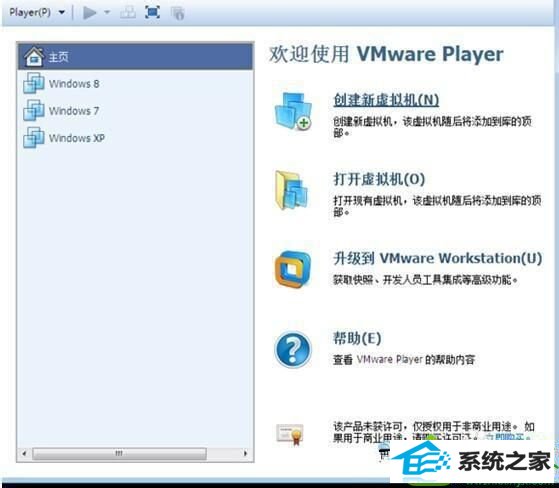This screenshot has width=559, height=488.
Task: Open the Player(P) menu
Action: tap(30, 12)
